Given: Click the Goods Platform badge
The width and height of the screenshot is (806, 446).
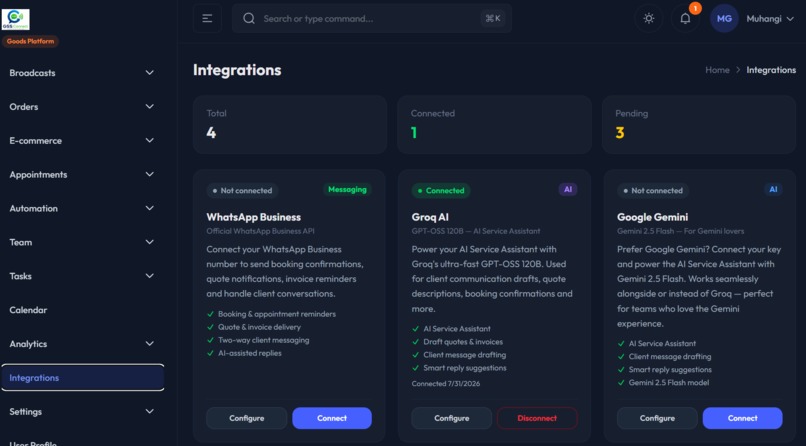Looking at the screenshot, I should pos(30,42).
